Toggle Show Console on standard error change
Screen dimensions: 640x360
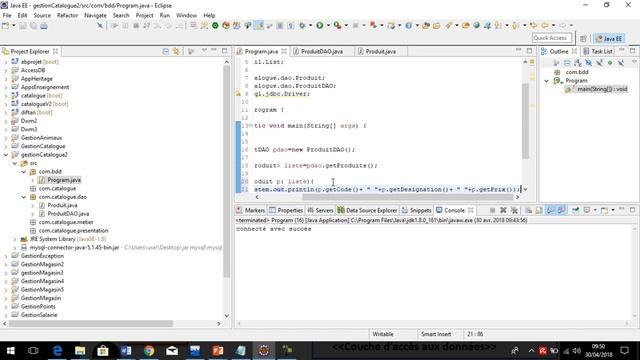point(562,210)
